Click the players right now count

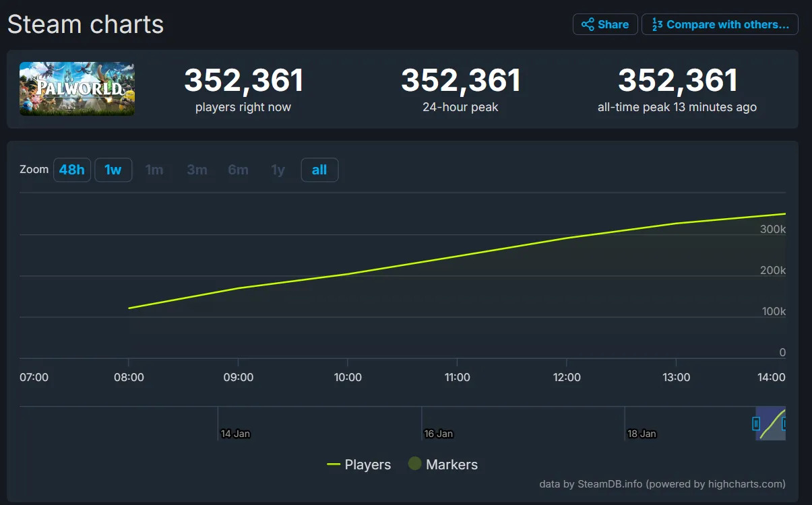pos(243,81)
